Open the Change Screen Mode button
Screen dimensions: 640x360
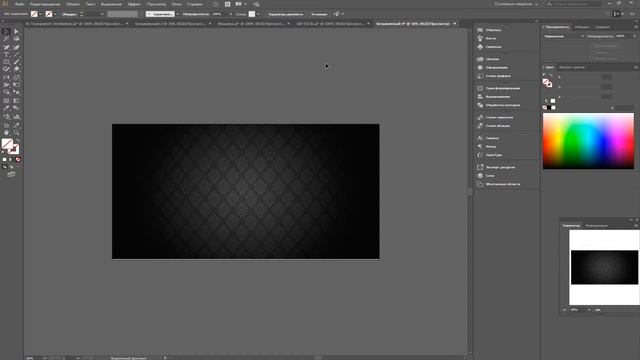pos(11,174)
